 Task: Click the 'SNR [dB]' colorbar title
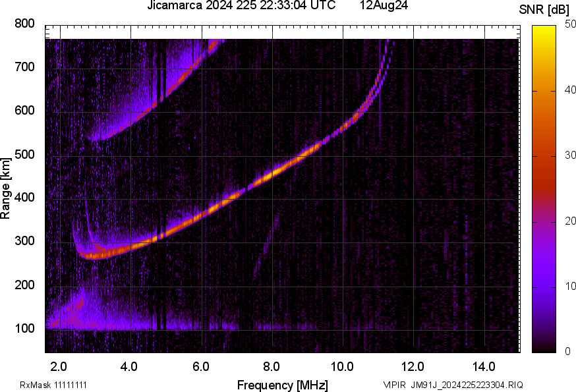(544, 9)
